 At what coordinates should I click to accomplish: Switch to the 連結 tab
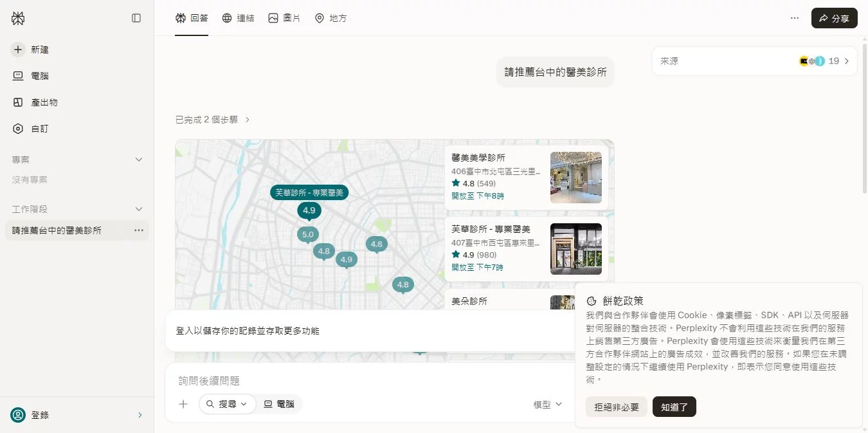pos(238,18)
